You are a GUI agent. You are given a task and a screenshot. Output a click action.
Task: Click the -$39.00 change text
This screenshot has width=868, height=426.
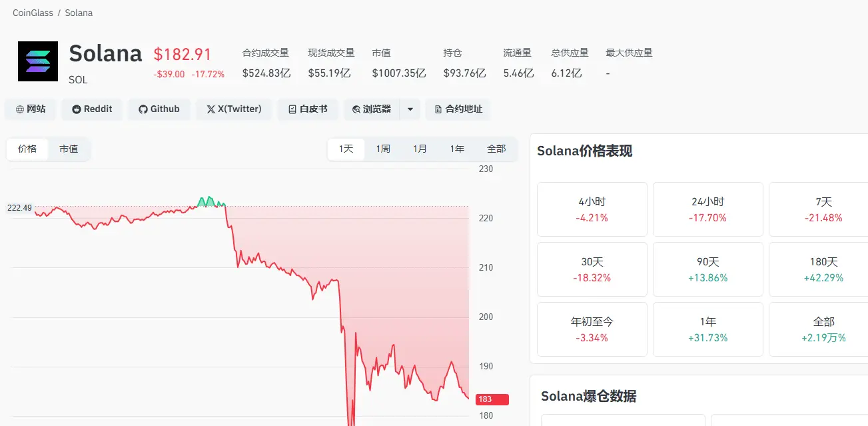(169, 74)
